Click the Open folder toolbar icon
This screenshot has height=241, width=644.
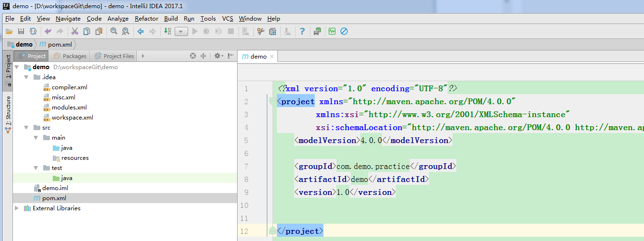click(x=9, y=32)
